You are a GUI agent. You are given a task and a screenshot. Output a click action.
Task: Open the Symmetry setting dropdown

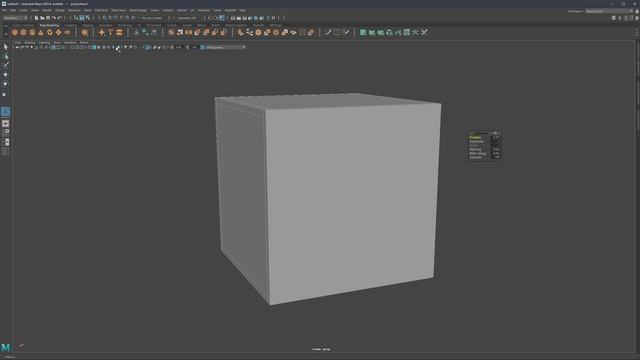tap(187, 18)
